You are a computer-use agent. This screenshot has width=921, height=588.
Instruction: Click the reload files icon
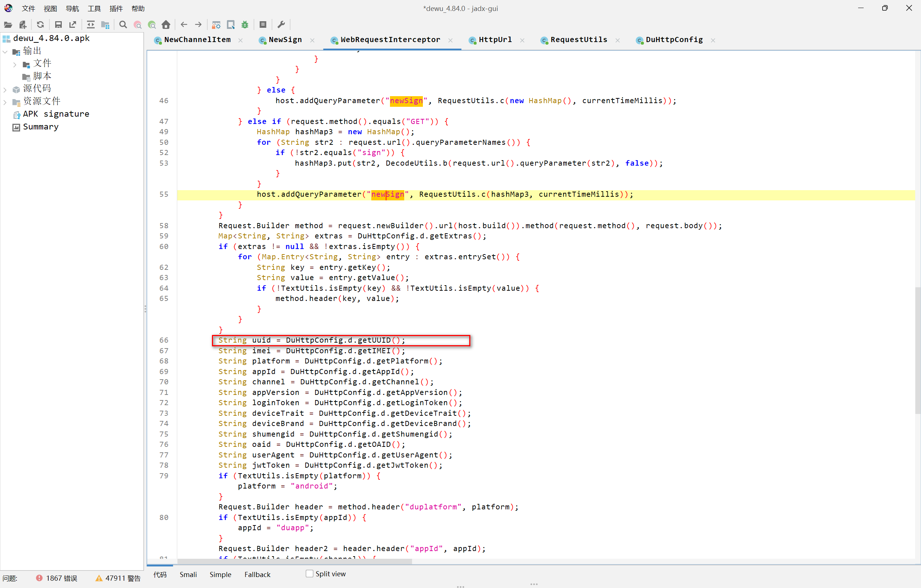tap(40, 25)
